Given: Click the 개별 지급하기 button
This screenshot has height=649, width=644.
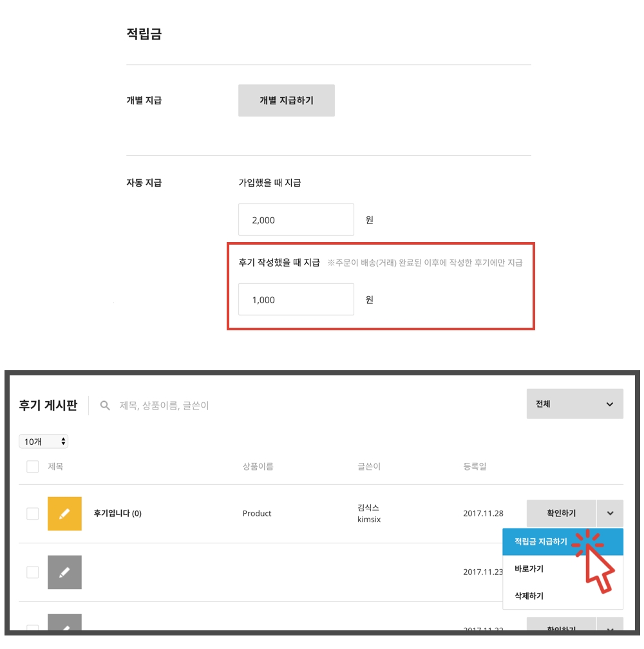Looking at the screenshot, I should pyautogui.click(x=287, y=100).
